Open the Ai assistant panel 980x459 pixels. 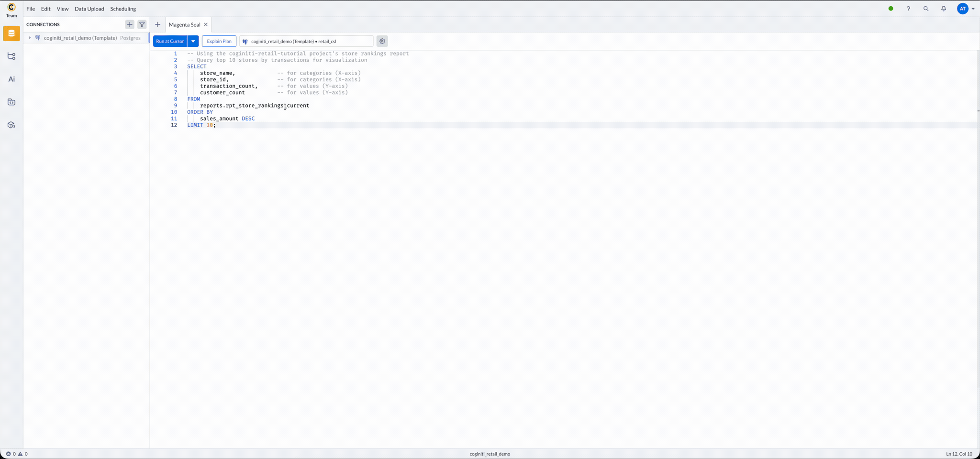[x=11, y=79]
